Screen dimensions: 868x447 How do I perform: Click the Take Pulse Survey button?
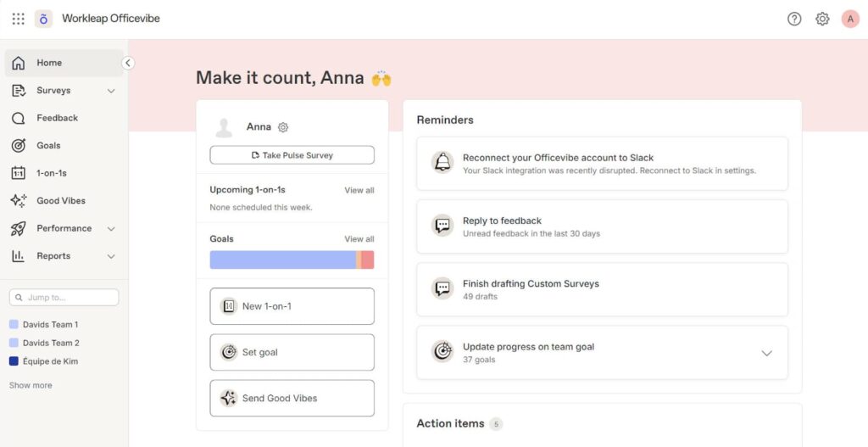tap(292, 155)
